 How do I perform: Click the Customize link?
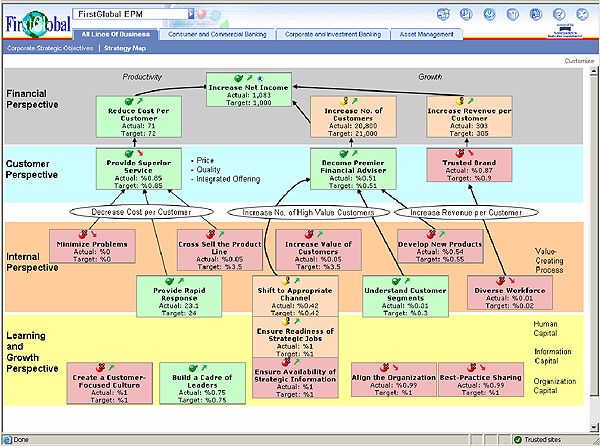[578, 61]
